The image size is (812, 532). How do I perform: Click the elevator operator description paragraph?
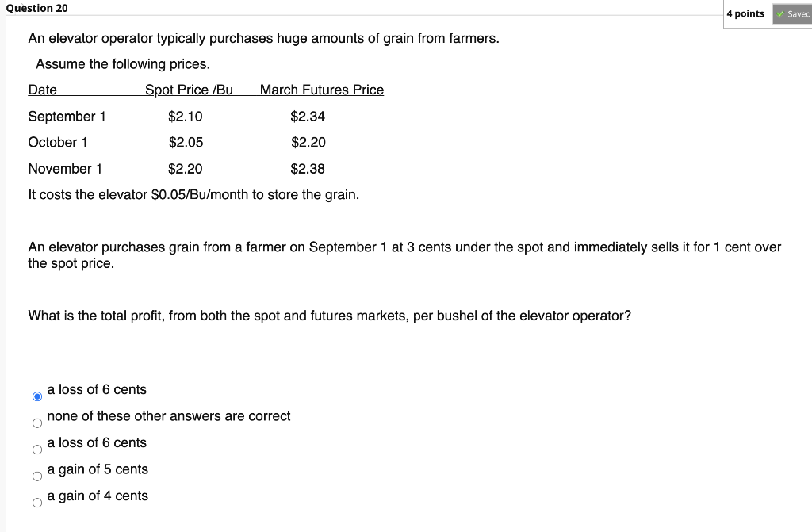pos(263,37)
